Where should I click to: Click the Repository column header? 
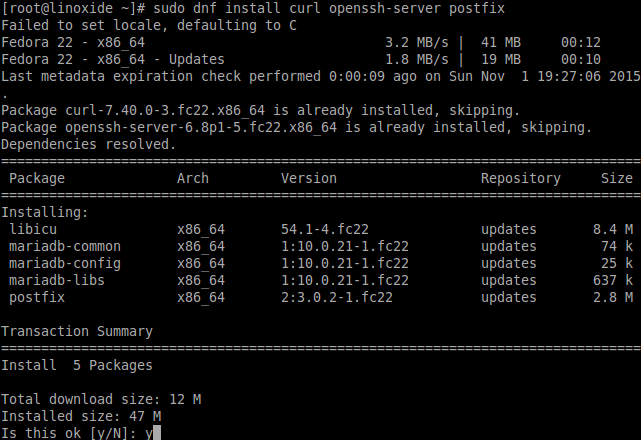click(x=520, y=178)
